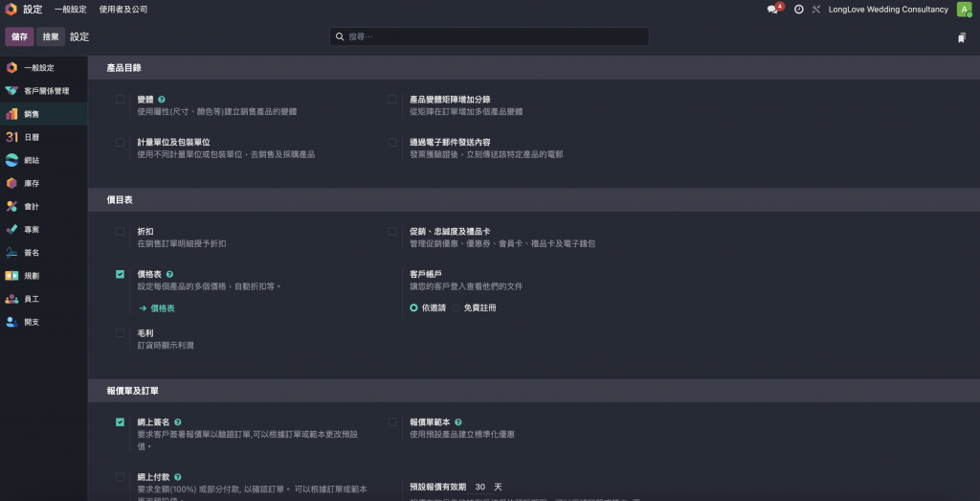This screenshot has height=501, width=980.
Task: Open help icon next to 網上簽名
Action: tap(177, 422)
